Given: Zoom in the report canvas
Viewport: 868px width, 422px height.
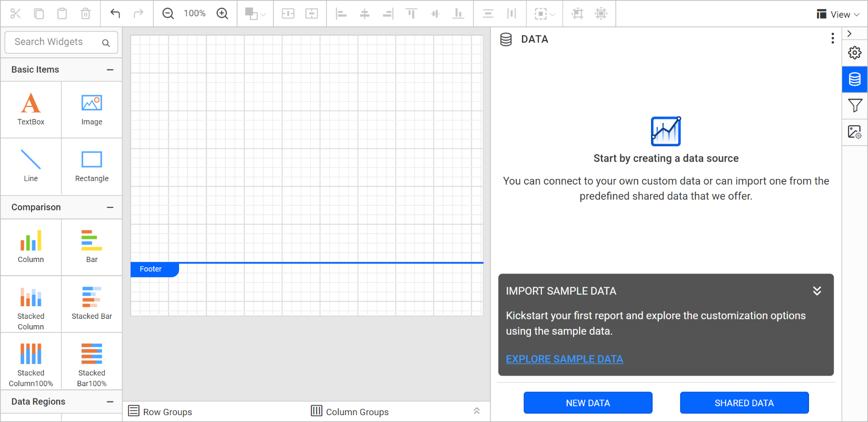Looking at the screenshot, I should tap(222, 14).
